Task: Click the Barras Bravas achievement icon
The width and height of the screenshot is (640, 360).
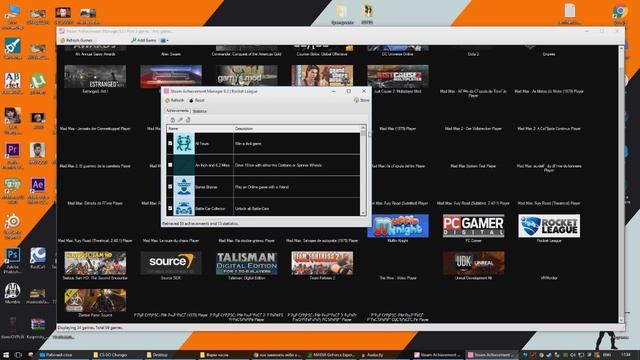Action: (x=184, y=187)
